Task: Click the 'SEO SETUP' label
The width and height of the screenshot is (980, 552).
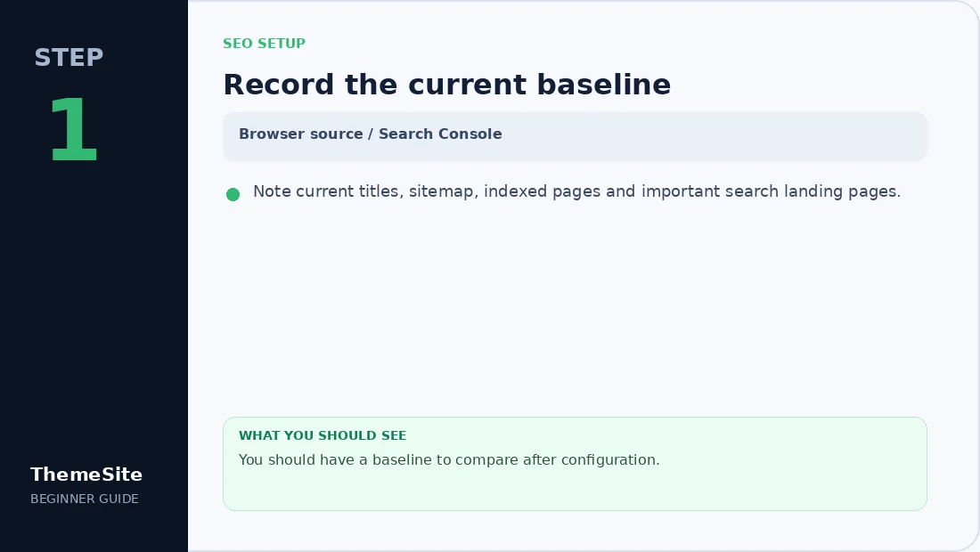Action: (264, 44)
